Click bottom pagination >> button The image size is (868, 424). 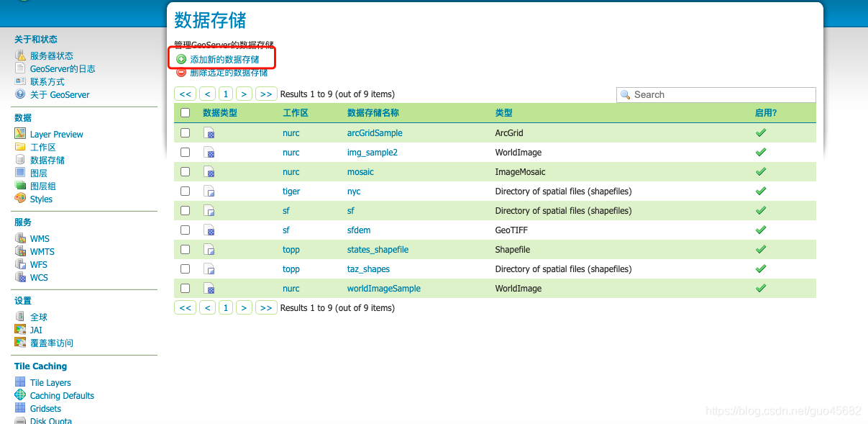click(x=266, y=307)
